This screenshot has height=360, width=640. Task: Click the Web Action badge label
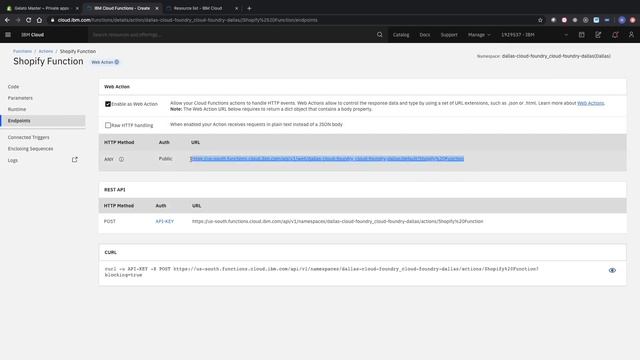(102, 62)
